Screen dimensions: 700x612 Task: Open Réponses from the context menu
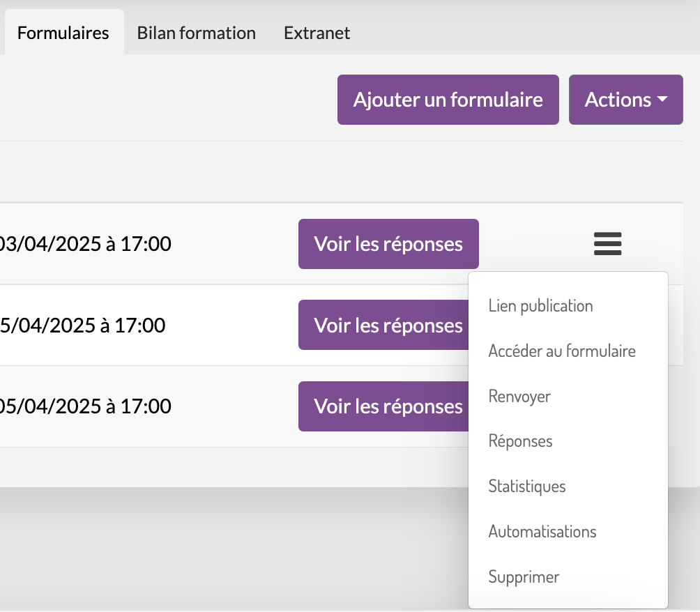(x=520, y=441)
